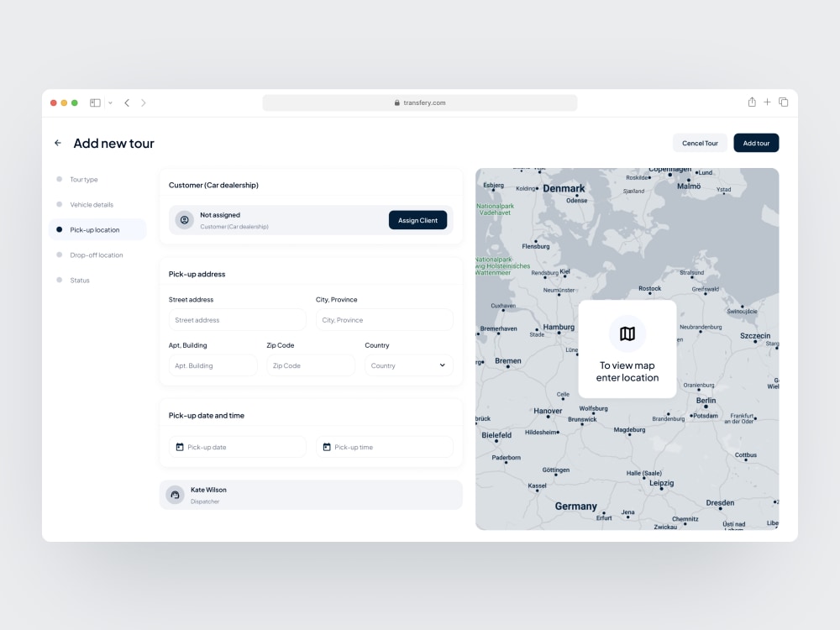The width and height of the screenshot is (840, 630).
Task: Open the Status step in the sidebar
Action: tap(58, 280)
